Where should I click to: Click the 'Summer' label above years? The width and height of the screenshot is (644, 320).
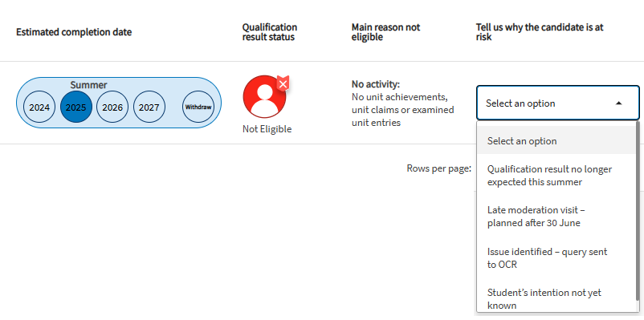88,85
